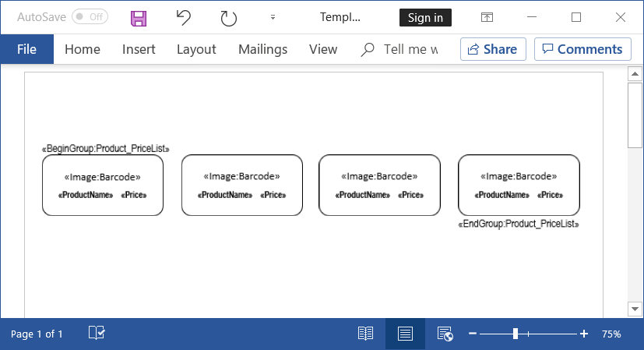This screenshot has width=644, height=350.
Task: Switch to Web Layout view
Action: [445, 334]
